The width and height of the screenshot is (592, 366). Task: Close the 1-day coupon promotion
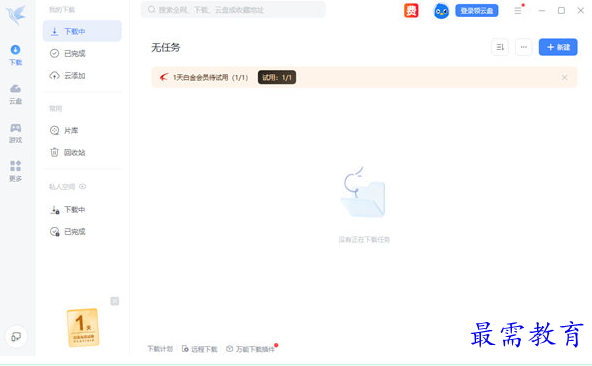(114, 301)
